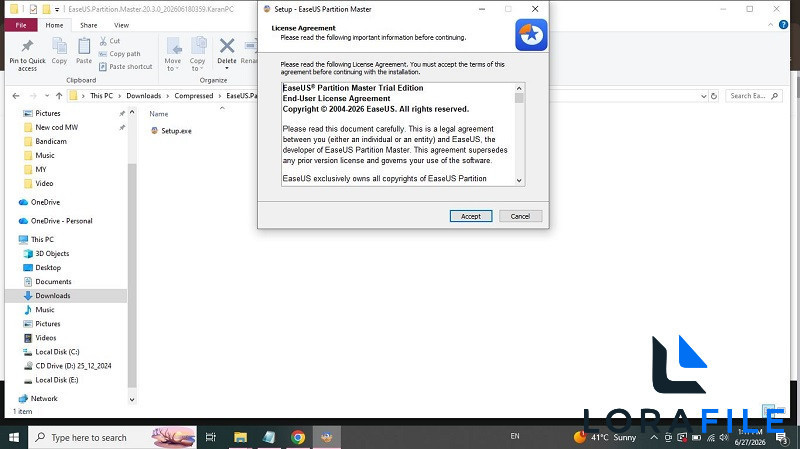The height and width of the screenshot is (449, 800).
Task: Open MY folder in sidebar
Action: [x=41, y=169]
